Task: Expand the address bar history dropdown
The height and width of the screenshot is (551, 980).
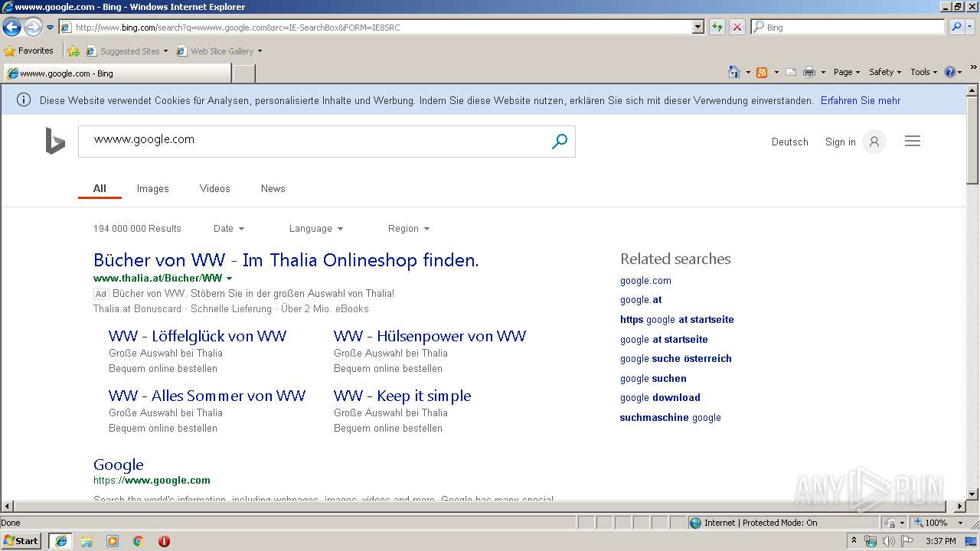Action: pyautogui.click(x=697, y=28)
